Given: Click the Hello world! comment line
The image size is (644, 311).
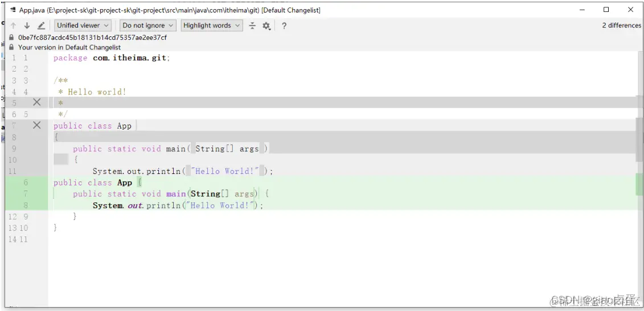Looking at the screenshot, I should tap(92, 92).
